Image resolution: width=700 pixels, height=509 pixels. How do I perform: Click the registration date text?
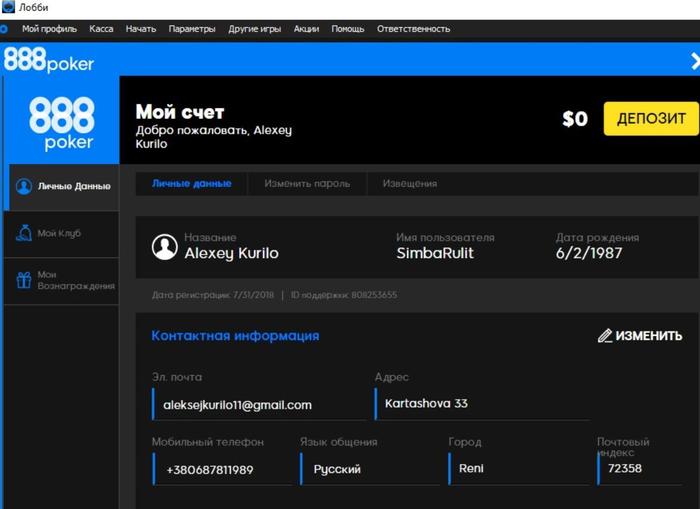pos(212,295)
